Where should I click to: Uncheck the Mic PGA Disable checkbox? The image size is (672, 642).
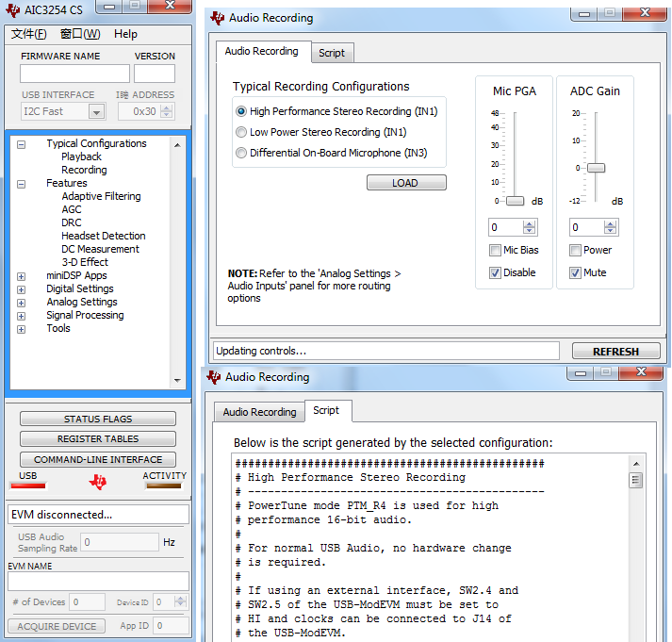pos(495,272)
